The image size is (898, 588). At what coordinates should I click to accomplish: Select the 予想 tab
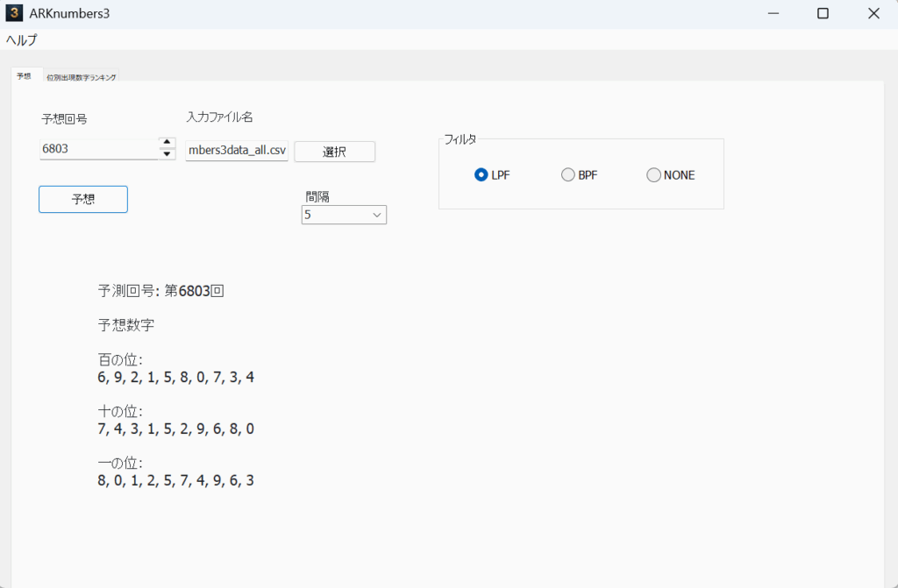(24, 76)
